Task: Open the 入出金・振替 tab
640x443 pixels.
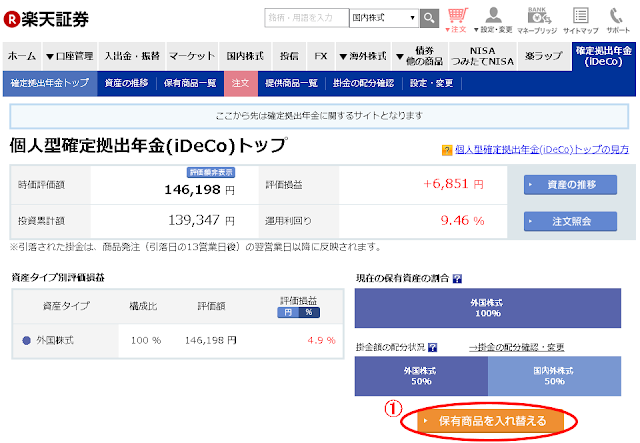Action: [132, 56]
